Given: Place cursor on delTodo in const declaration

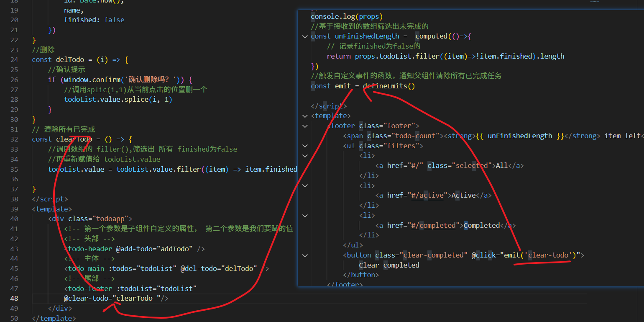Looking at the screenshot, I should (70, 59).
